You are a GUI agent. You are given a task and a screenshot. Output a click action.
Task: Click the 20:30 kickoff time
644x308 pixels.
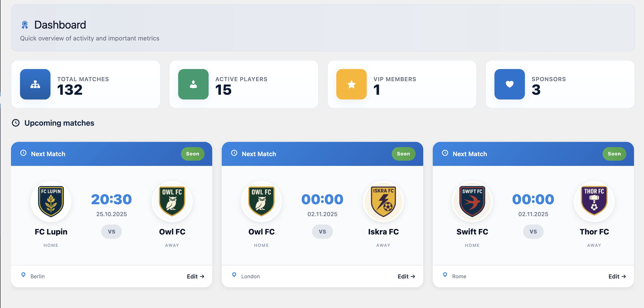(111, 199)
